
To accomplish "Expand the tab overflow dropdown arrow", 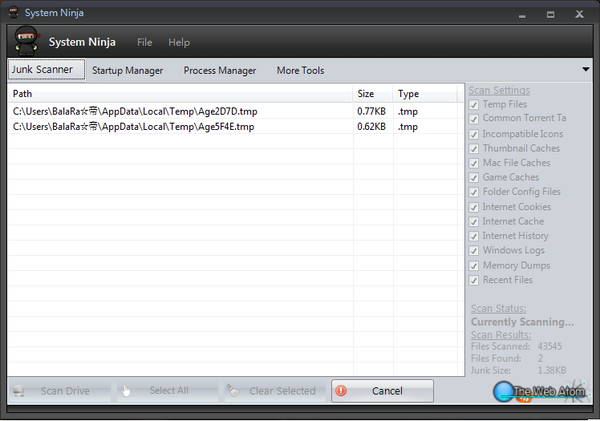I will click(585, 70).
